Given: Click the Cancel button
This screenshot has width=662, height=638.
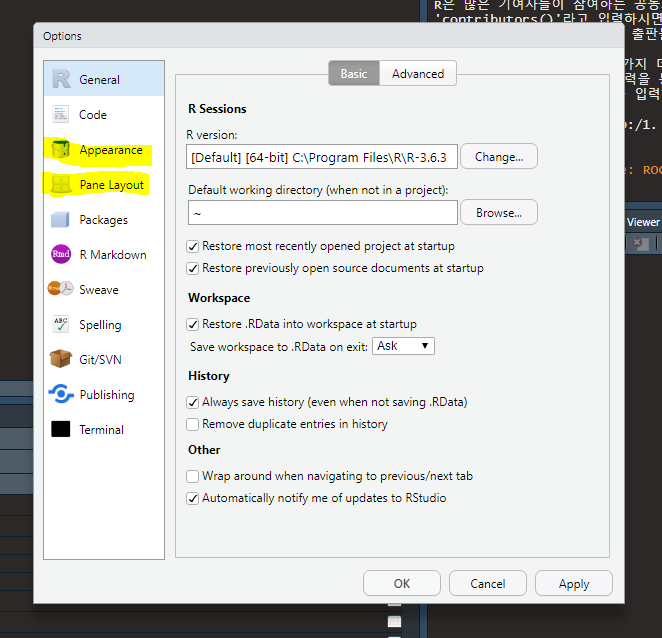Looking at the screenshot, I should pyautogui.click(x=488, y=584).
